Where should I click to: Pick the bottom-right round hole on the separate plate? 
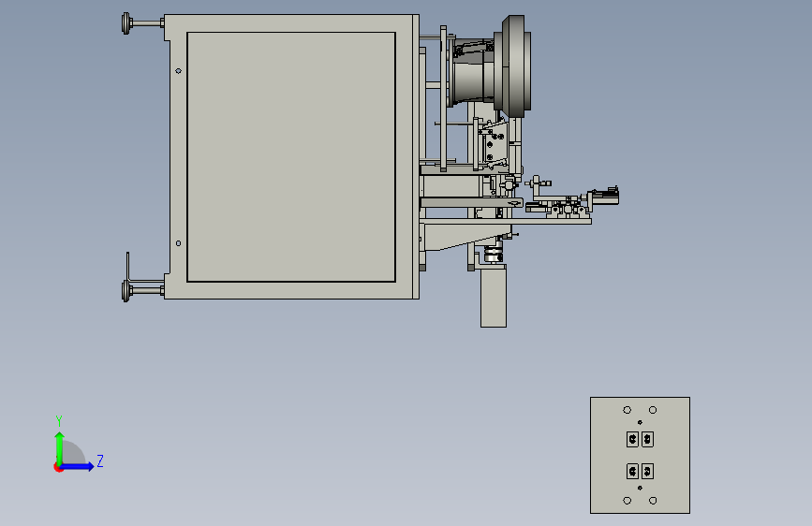[653, 501]
